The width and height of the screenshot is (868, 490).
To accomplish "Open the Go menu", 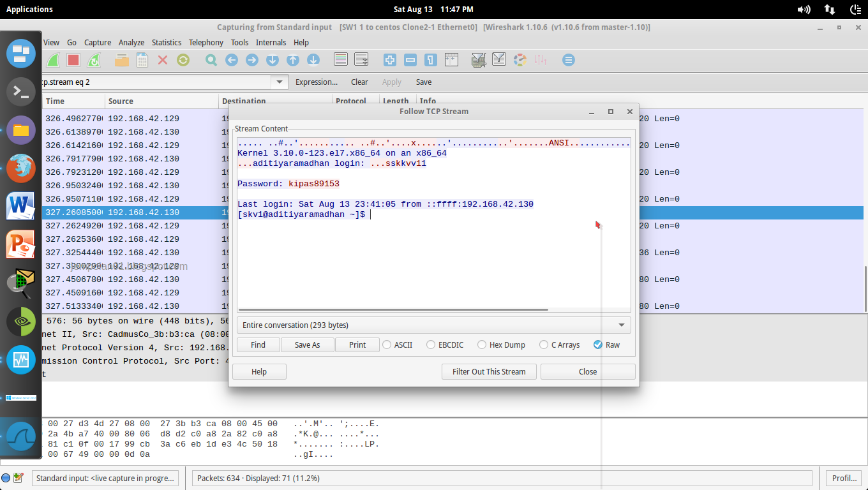I will click(x=71, y=42).
